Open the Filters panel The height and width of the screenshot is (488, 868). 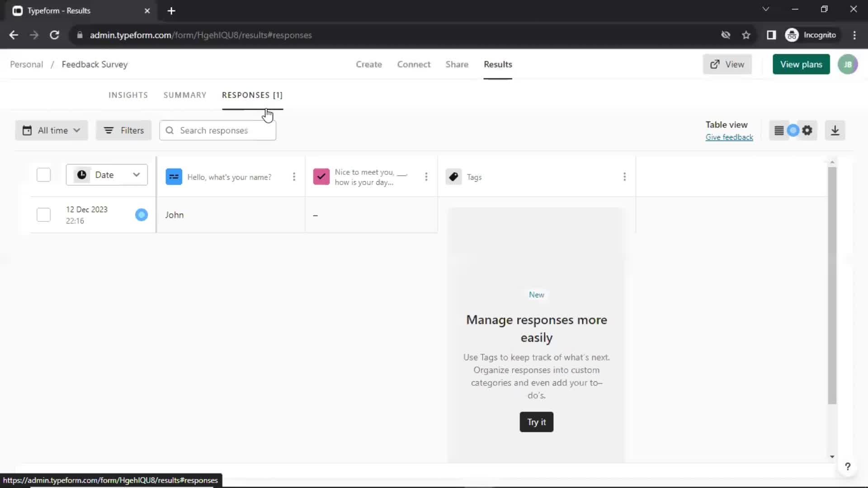(123, 131)
